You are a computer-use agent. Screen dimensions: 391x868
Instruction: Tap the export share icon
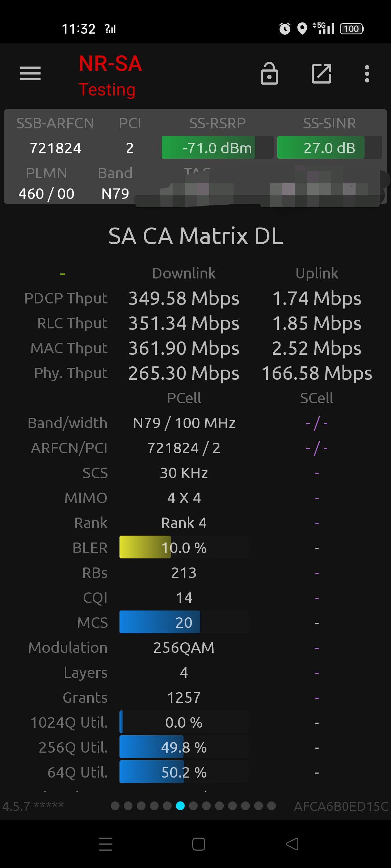(x=321, y=74)
